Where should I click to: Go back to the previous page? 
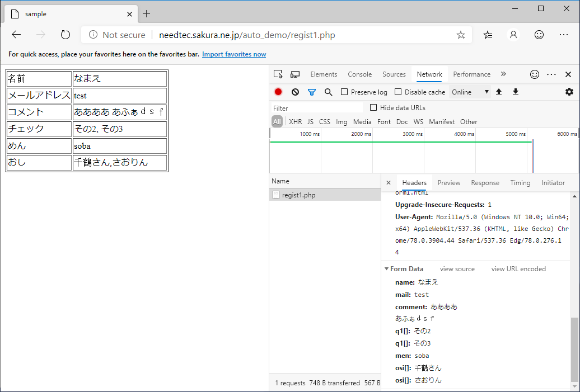(x=16, y=35)
